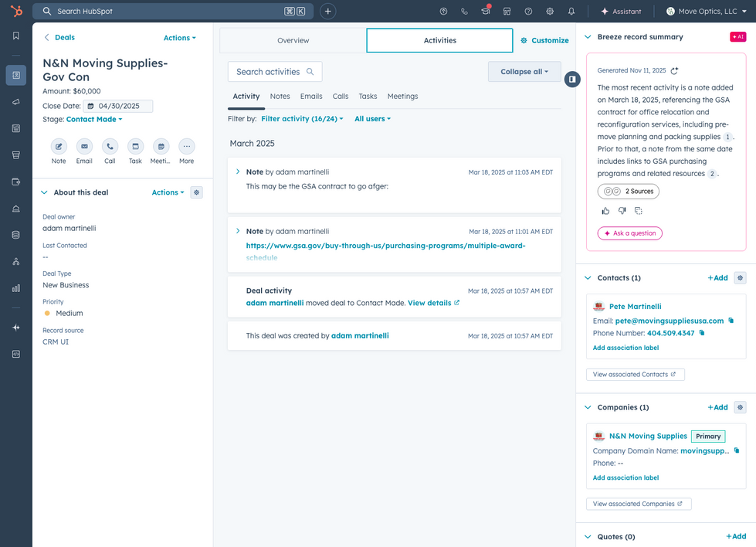This screenshot has width=756, height=547.
Task: Open Actions dropdown in About this deal
Action: (168, 192)
